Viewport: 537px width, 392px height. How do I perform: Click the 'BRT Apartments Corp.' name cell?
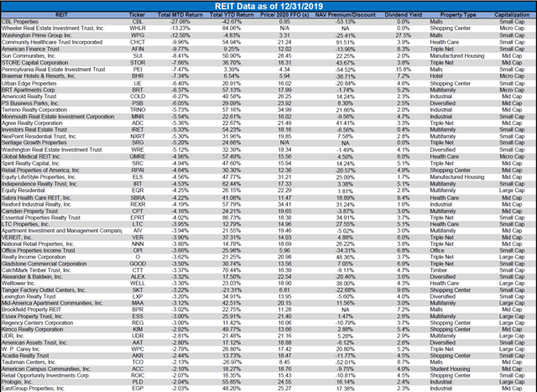29,90
